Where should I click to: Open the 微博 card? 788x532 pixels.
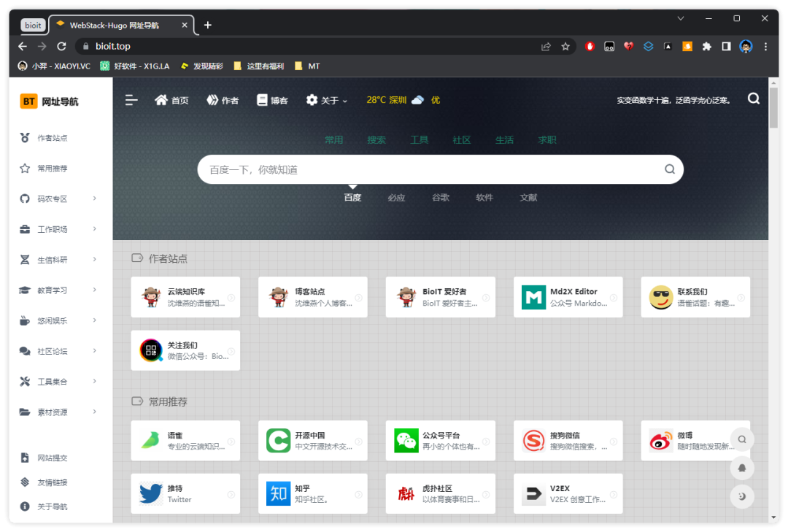(695, 441)
